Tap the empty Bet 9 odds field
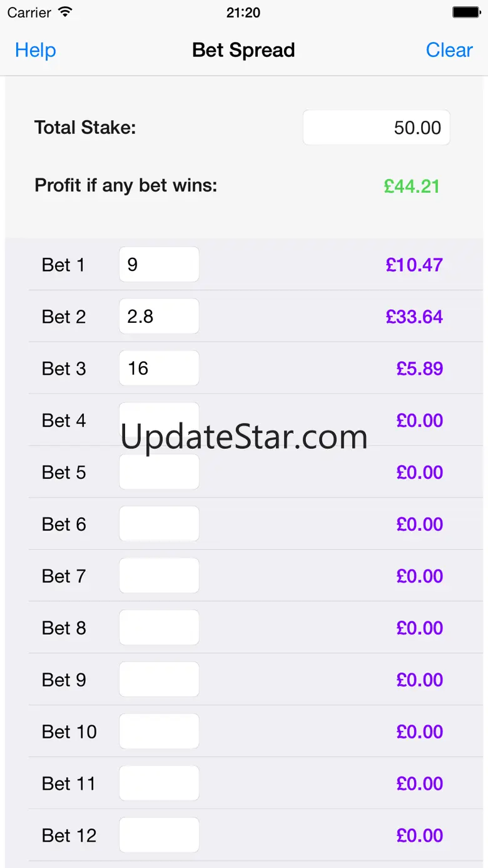Screen dimensions: 488x868 [159, 680]
